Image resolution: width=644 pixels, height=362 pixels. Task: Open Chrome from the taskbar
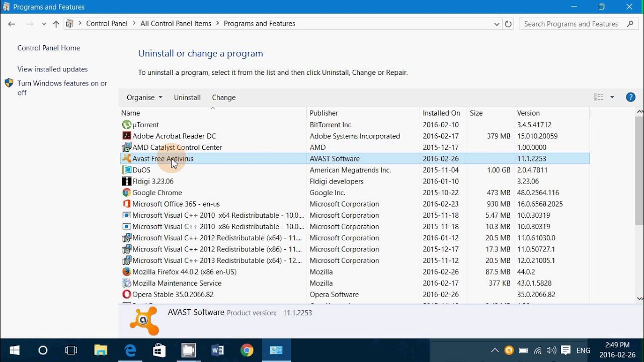[247, 350]
